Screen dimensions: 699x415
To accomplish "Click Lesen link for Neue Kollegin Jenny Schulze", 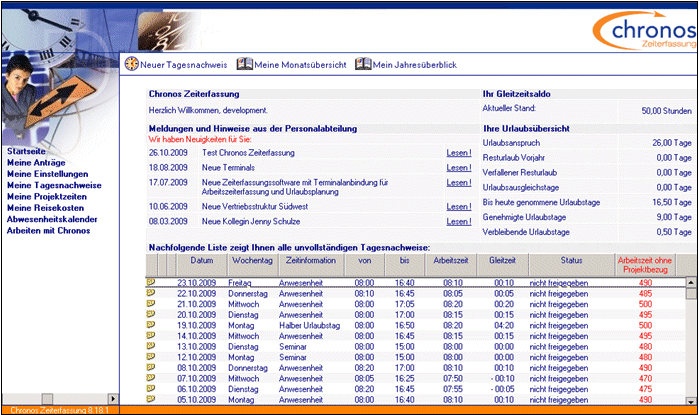I will pos(459,222).
